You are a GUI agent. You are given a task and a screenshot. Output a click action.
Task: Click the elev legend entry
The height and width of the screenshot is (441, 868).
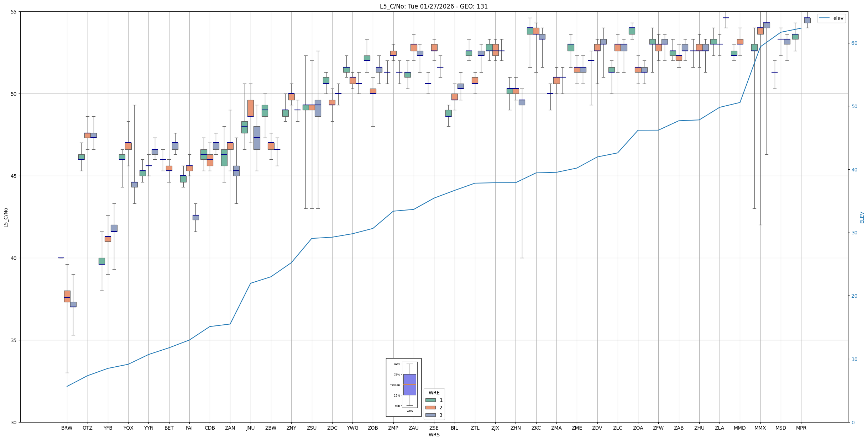[x=838, y=18]
